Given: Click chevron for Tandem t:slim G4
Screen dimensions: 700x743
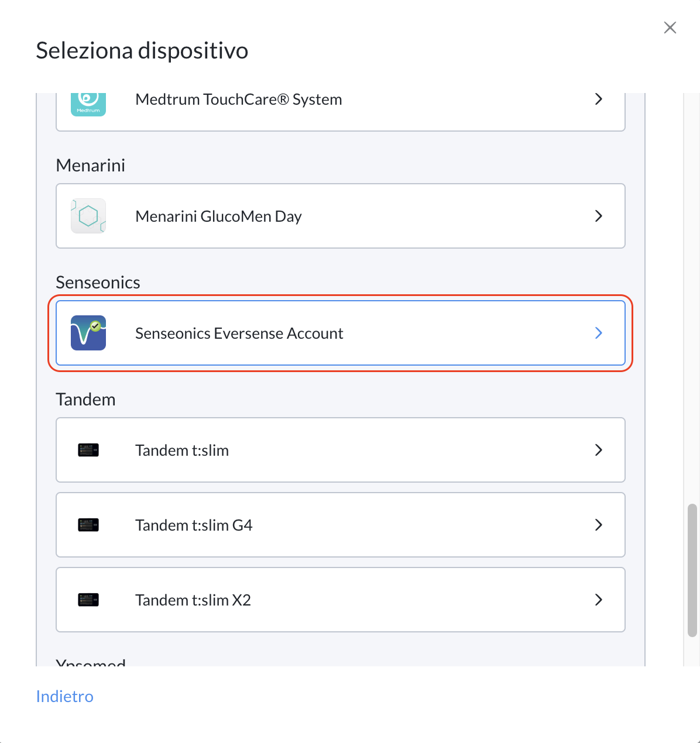Looking at the screenshot, I should (598, 525).
